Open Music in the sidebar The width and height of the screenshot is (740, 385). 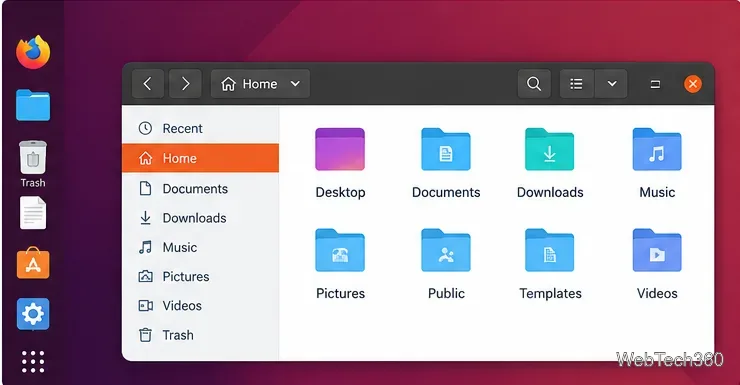(201, 247)
